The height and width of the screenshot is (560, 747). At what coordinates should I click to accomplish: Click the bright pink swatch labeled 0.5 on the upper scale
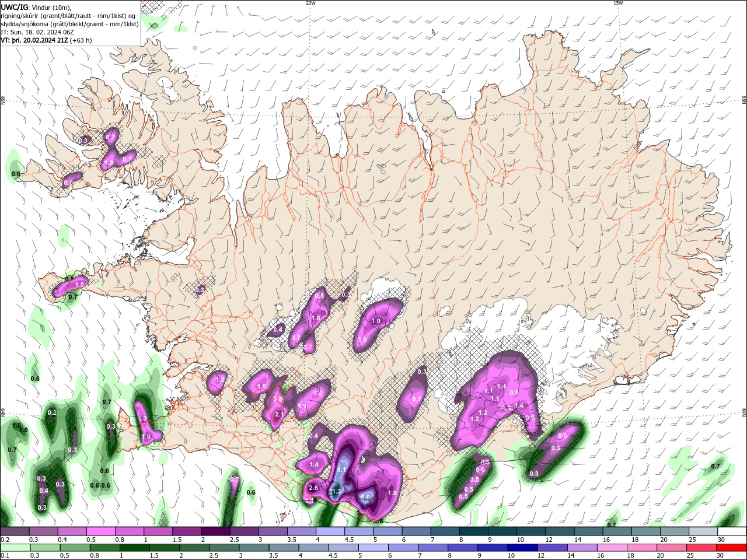(100, 531)
